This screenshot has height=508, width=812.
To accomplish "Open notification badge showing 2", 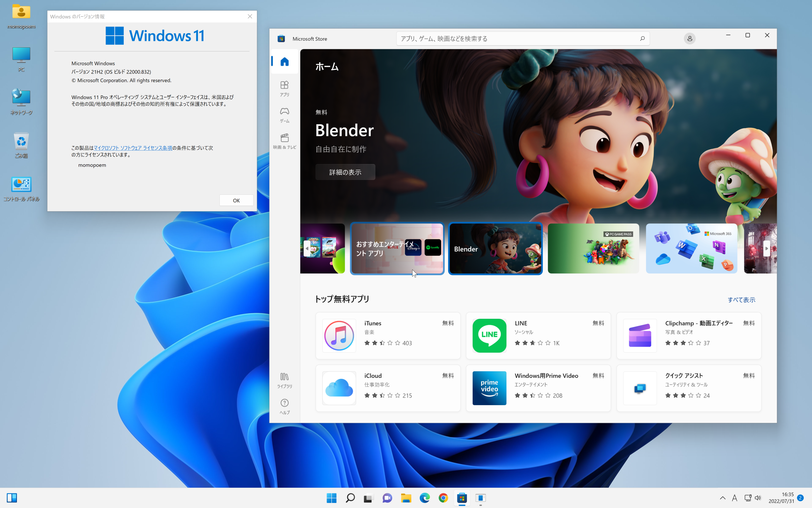I will (800, 498).
